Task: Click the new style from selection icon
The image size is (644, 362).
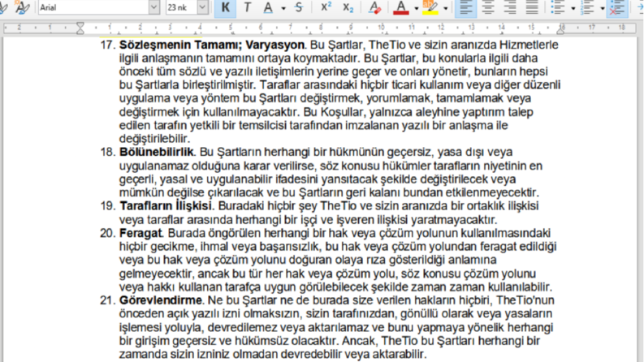Action: 22,7
